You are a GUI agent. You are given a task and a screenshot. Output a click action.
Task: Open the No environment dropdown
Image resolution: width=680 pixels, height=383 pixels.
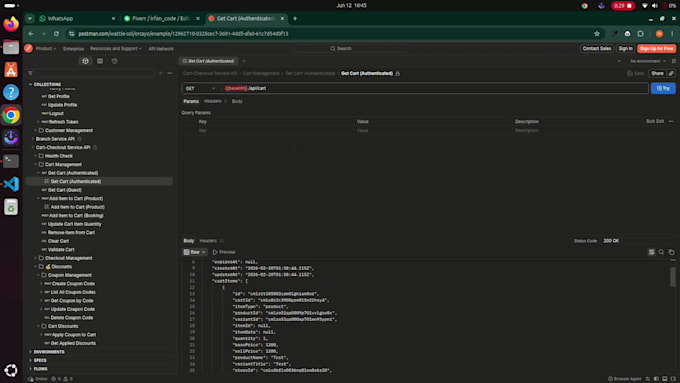[647, 61]
